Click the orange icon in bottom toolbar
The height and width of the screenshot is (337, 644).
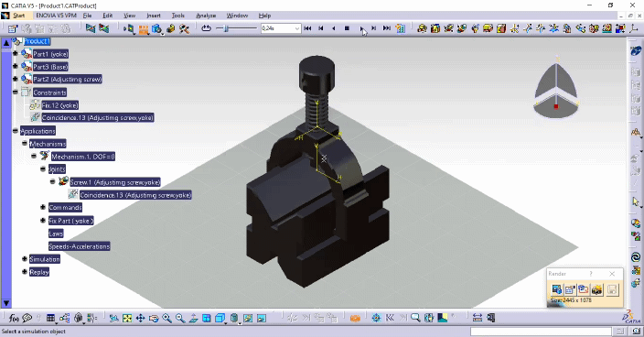(355, 318)
